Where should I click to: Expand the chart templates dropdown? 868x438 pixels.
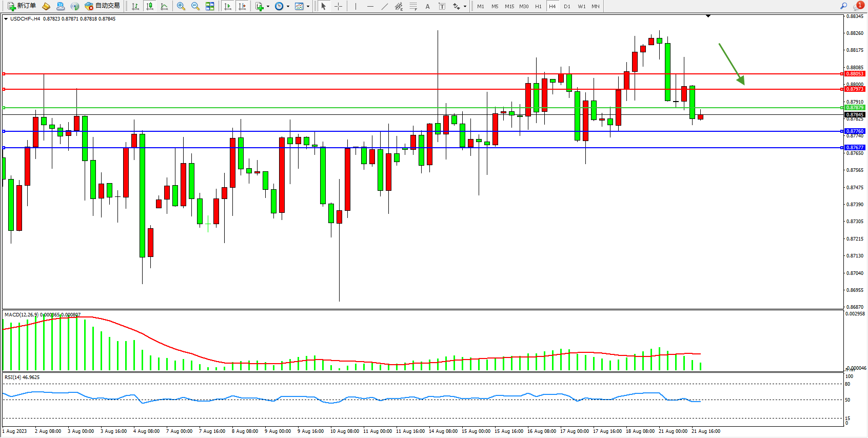pyautogui.click(x=302, y=6)
